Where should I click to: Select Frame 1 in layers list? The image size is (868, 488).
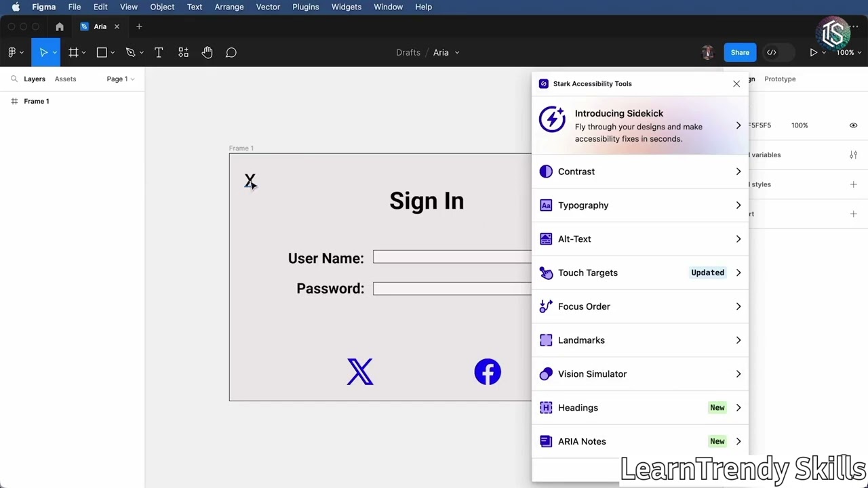(37, 101)
